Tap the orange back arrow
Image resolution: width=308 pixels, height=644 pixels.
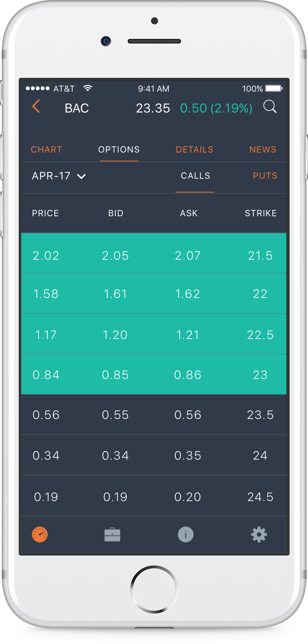36,107
